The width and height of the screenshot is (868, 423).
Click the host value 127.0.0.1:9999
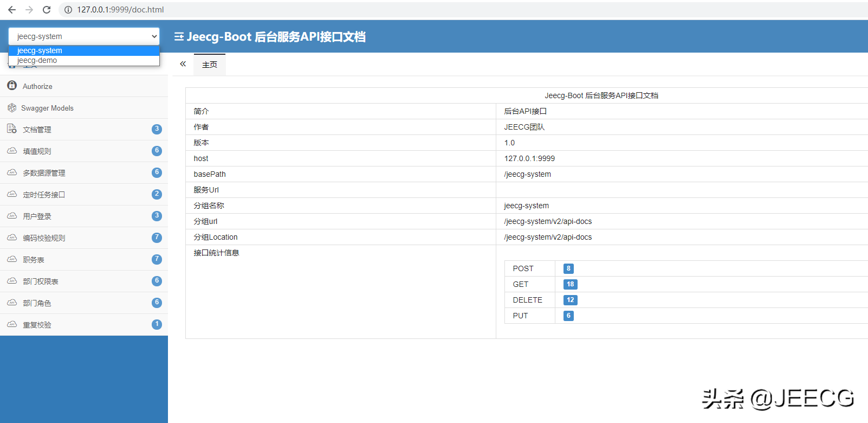(x=529, y=158)
